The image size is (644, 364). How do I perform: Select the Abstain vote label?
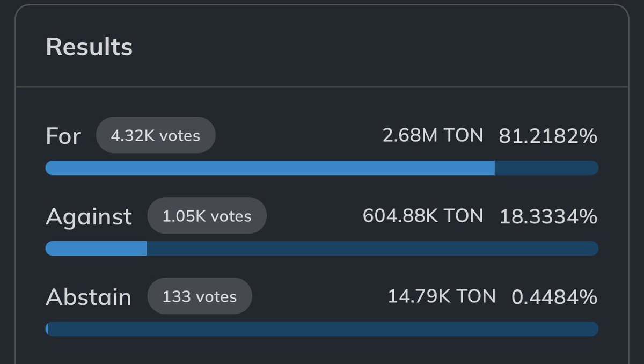(89, 297)
